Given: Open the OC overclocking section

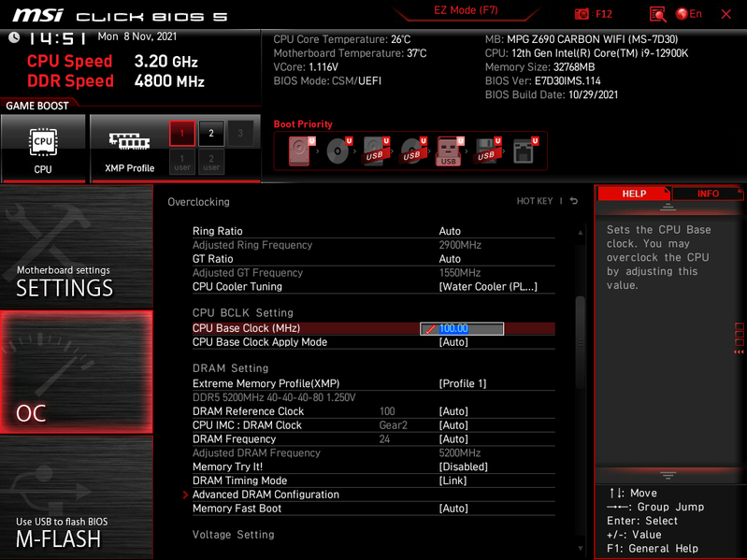Looking at the screenshot, I should (x=77, y=372).
